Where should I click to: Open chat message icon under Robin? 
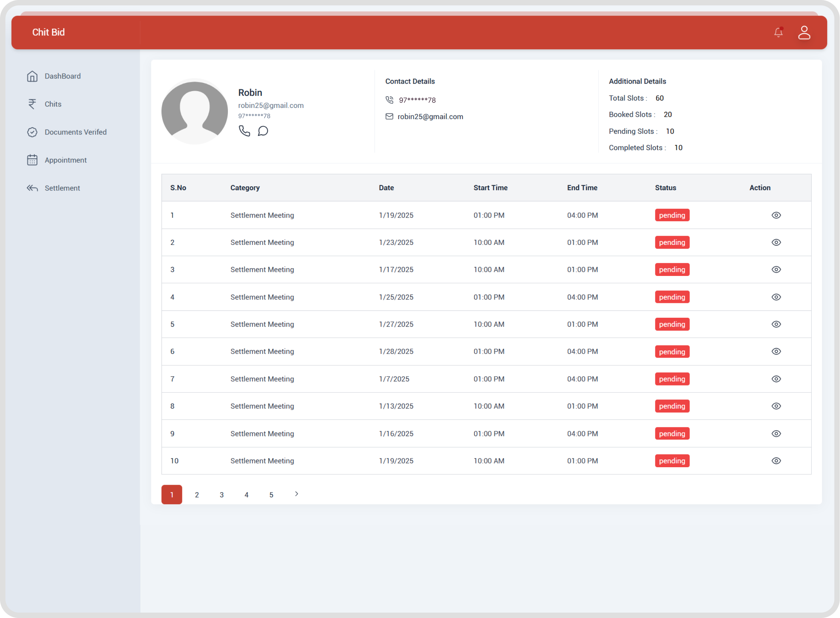pyautogui.click(x=263, y=131)
